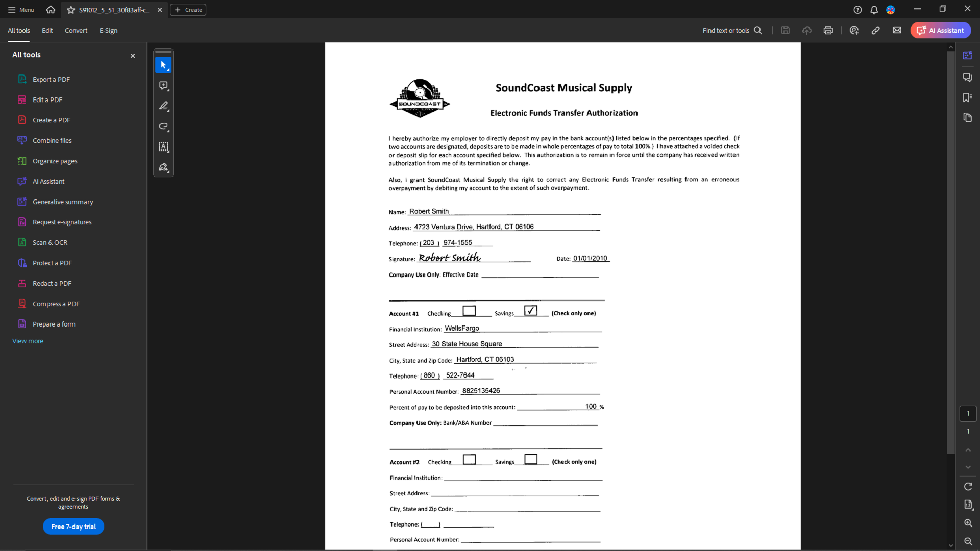Open the Edit menu
The height and width of the screenshot is (551, 980).
pos(47,30)
